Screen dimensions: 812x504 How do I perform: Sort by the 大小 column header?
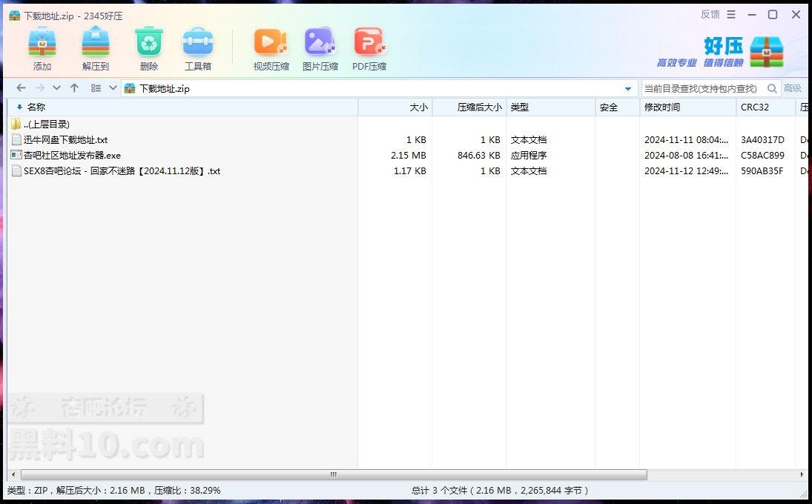395,107
